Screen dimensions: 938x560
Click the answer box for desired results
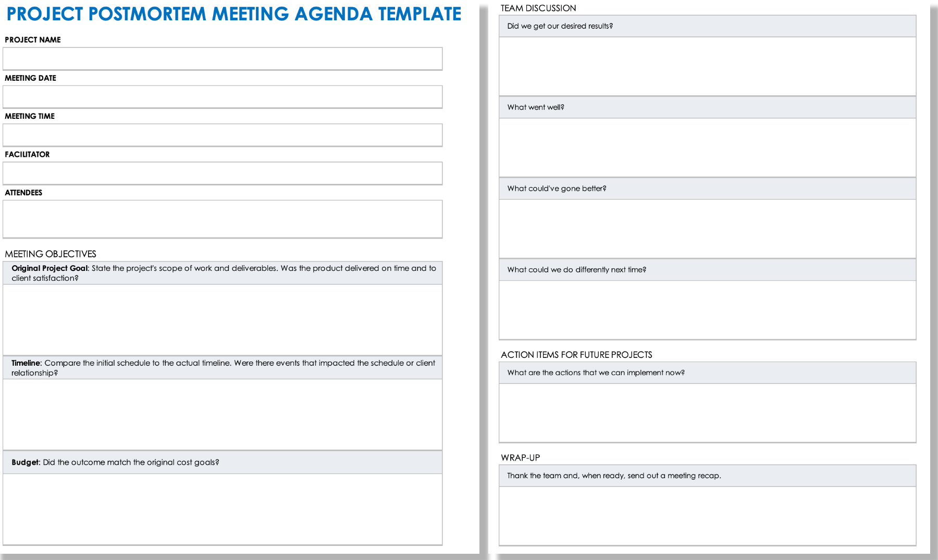707,66
